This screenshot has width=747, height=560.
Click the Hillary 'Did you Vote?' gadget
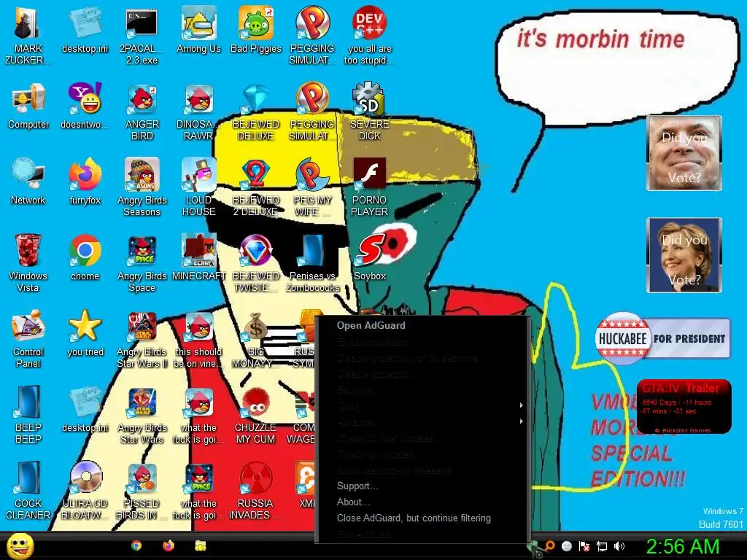(684, 254)
